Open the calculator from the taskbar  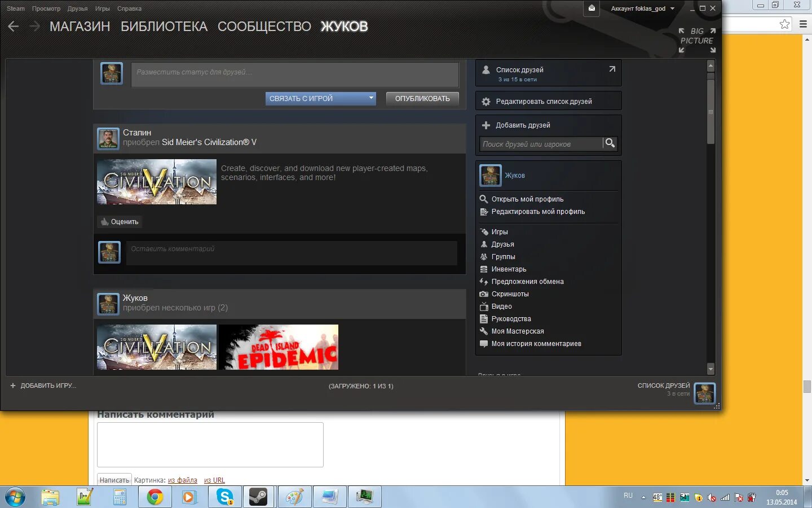click(x=120, y=497)
